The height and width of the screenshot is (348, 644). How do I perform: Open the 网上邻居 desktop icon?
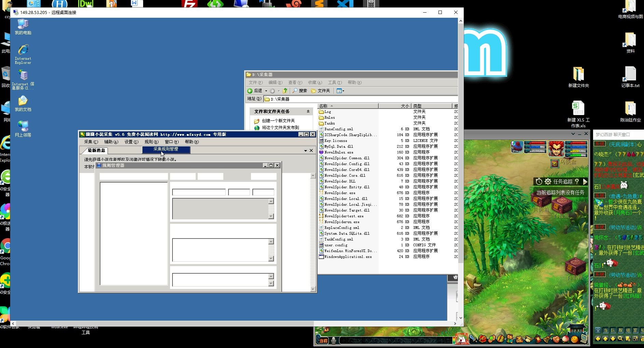[x=23, y=129]
